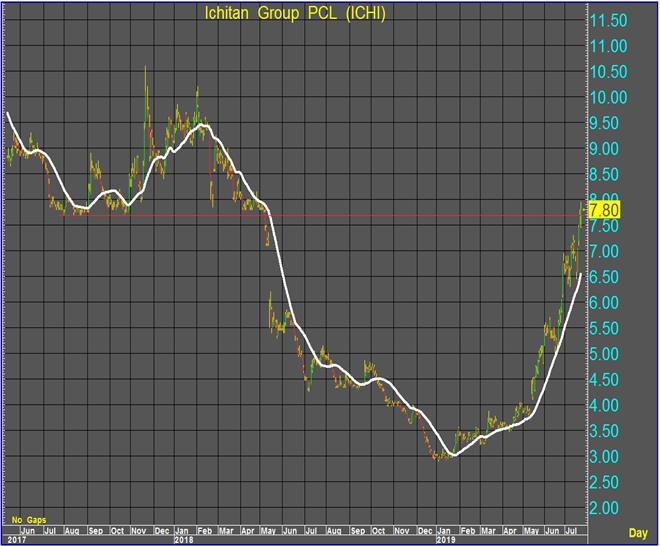Select the Feb label of year 2018
Screen dimensions: 660x546
205,530
